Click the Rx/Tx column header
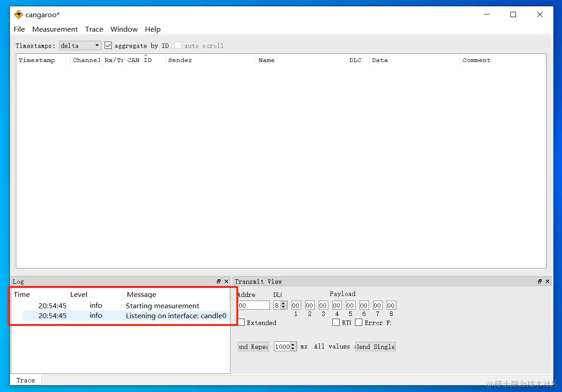Image resolution: width=562 pixels, height=392 pixels. point(113,60)
